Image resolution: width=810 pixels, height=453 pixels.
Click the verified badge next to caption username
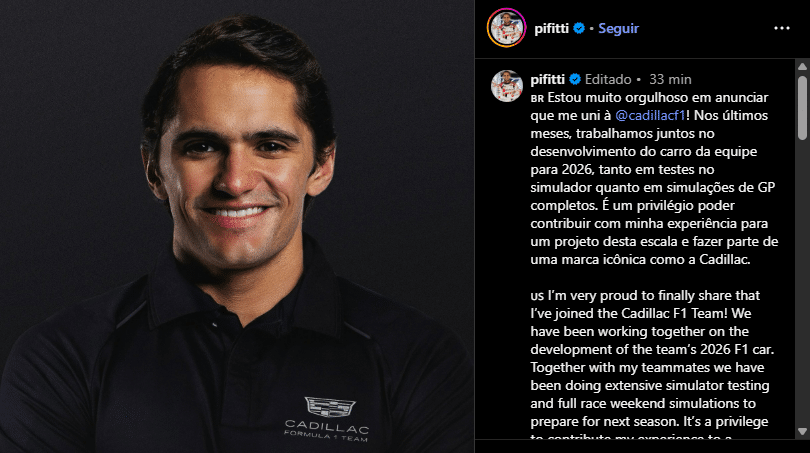point(575,80)
